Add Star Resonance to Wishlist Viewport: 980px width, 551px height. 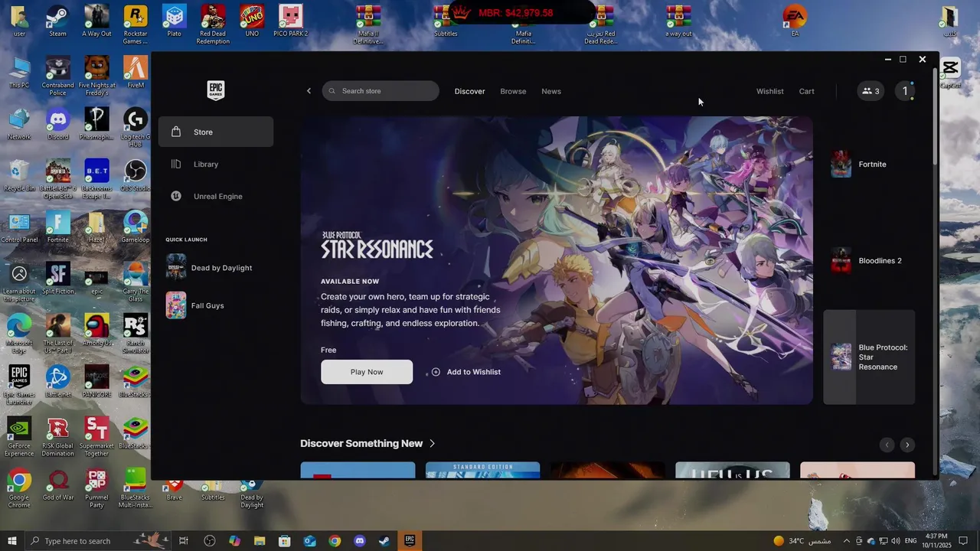coord(465,372)
